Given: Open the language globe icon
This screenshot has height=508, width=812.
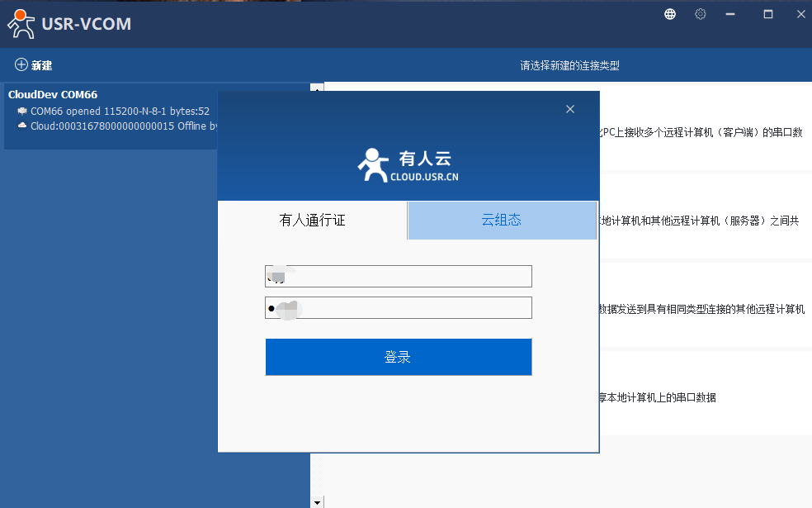Looking at the screenshot, I should click(x=670, y=14).
